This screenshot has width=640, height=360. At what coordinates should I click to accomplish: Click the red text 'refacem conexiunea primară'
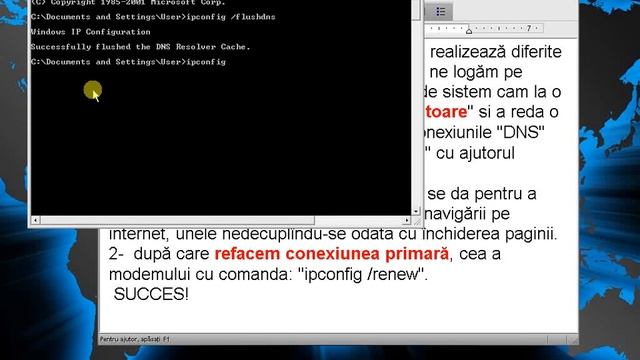click(x=331, y=254)
